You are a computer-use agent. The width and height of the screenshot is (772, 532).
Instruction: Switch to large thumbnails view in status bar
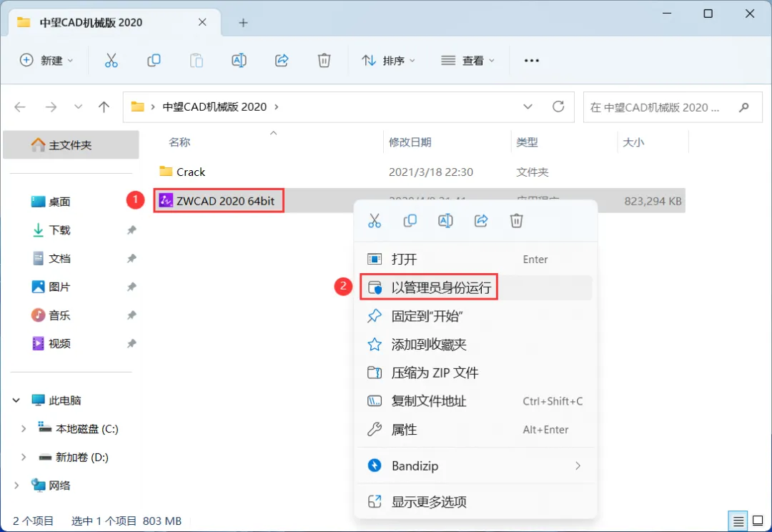(x=758, y=521)
